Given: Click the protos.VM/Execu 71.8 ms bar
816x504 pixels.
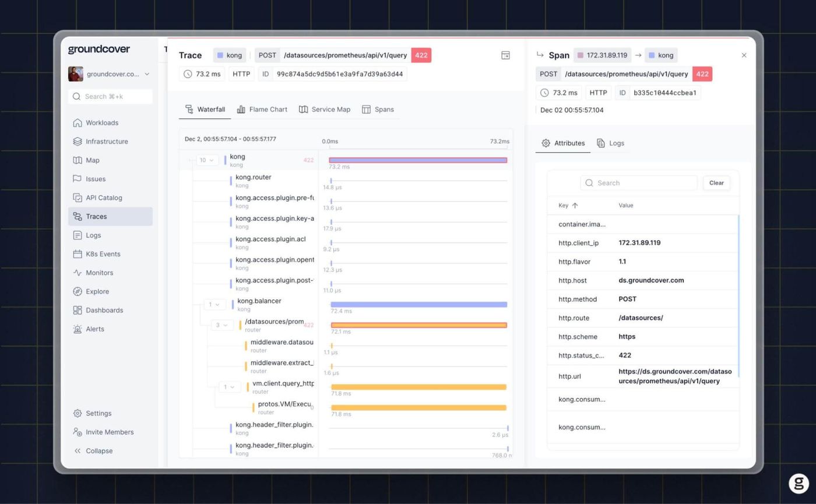Looking at the screenshot, I should coord(418,408).
